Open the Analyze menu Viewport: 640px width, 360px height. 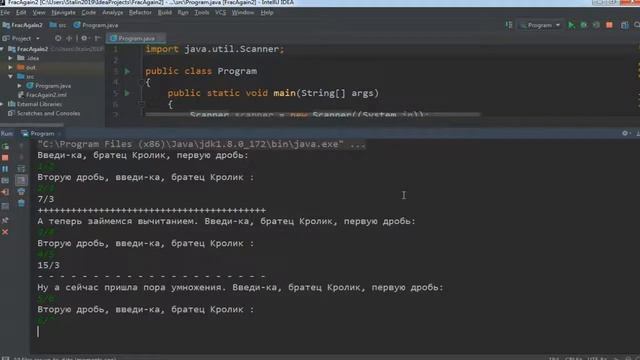[113, 13]
